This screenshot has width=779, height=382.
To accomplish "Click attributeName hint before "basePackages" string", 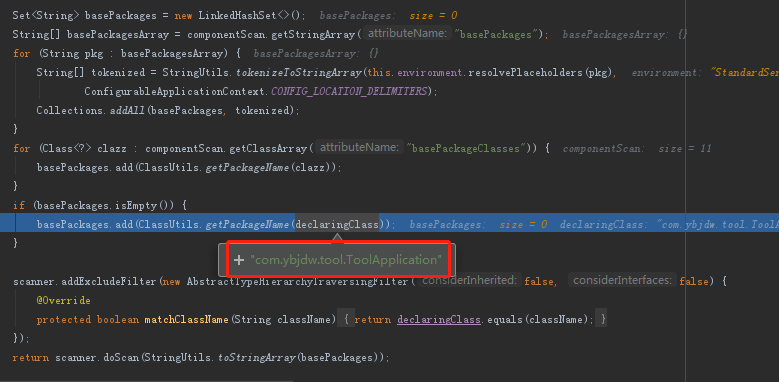I will pyautogui.click(x=407, y=34).
